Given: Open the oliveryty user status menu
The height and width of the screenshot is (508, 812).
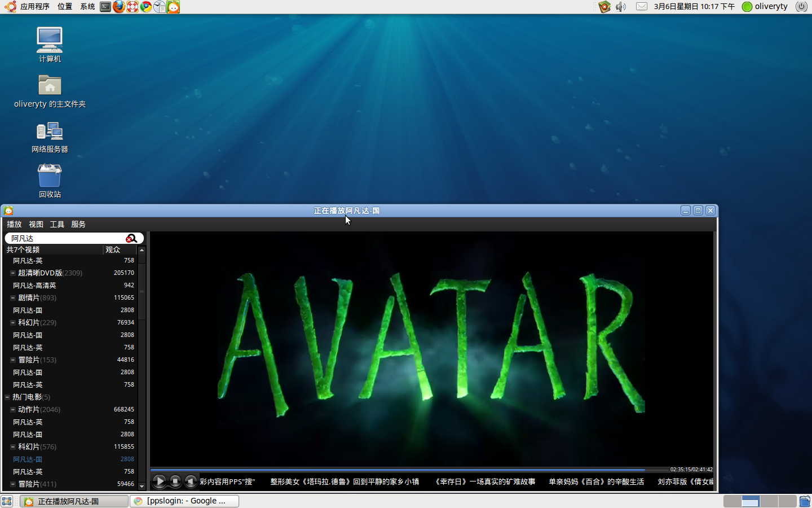Looking at the screenshot, I should (x=765, y=7).
